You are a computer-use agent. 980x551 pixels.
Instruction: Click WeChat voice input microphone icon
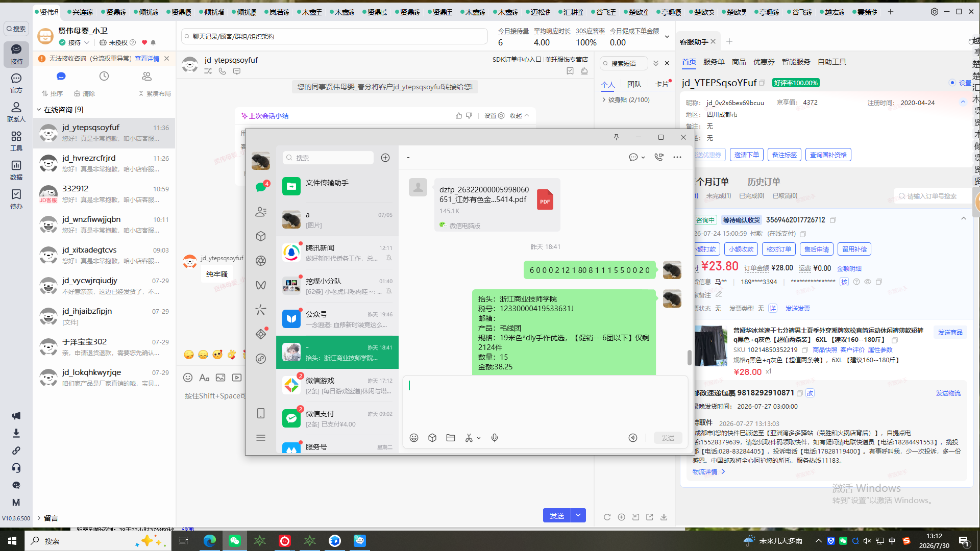[x=495, y=438]
